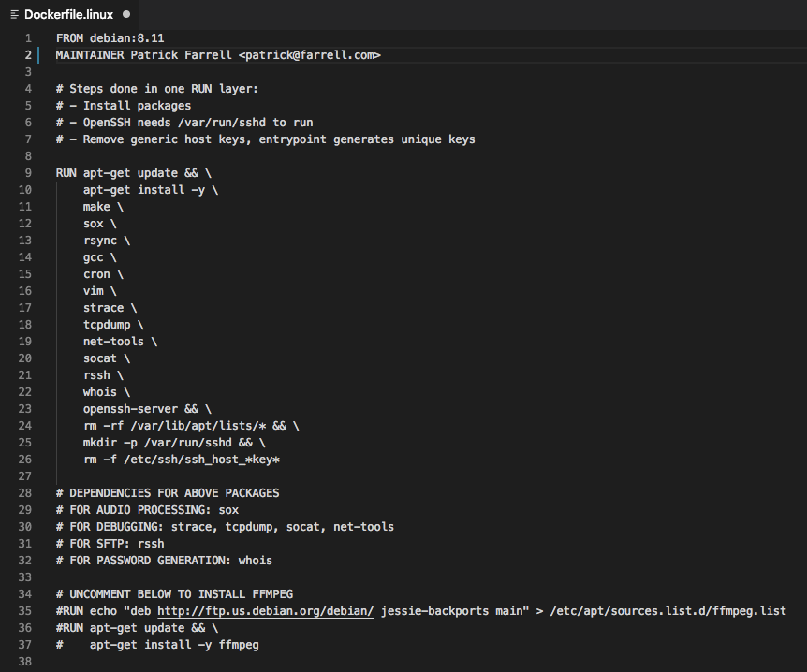
Task: Click the # FOR SFTP: rssh comment
Action: point(112,543)
